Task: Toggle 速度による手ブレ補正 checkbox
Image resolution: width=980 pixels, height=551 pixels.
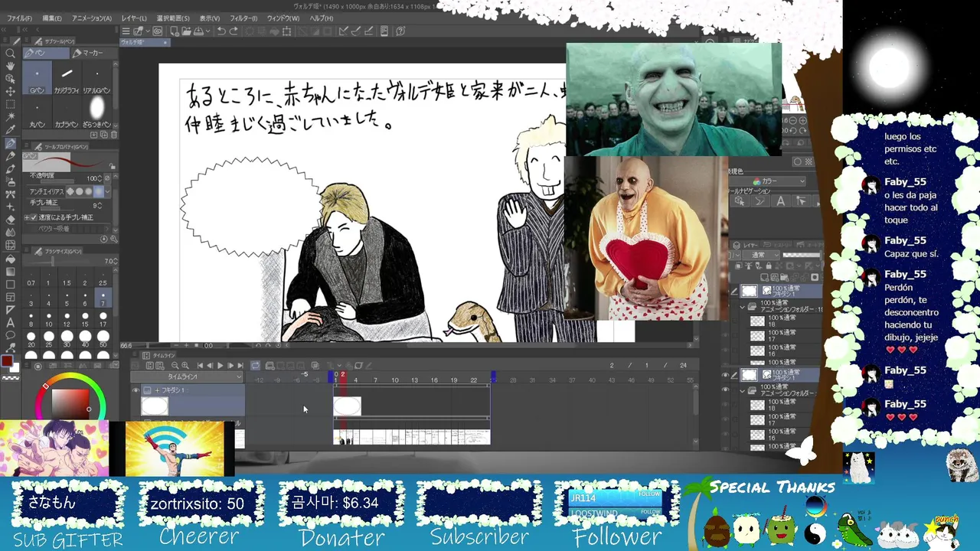Action: [33, 217]
